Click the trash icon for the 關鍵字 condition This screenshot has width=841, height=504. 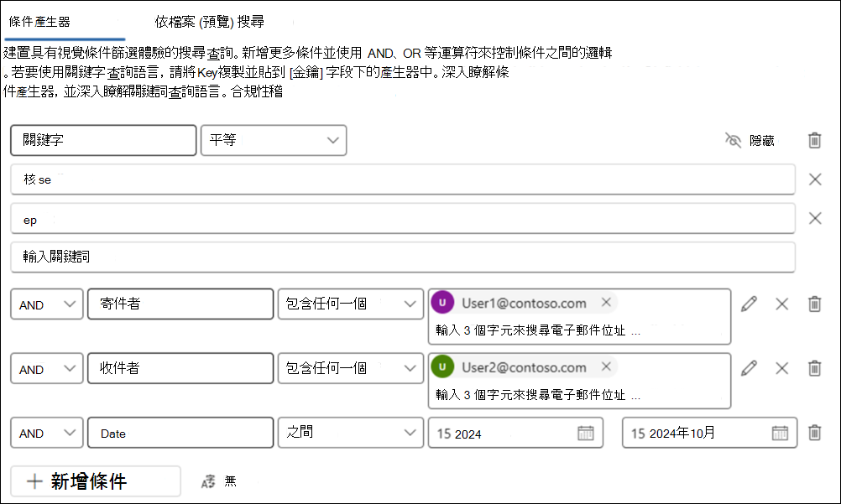click(x=813, y=140)
